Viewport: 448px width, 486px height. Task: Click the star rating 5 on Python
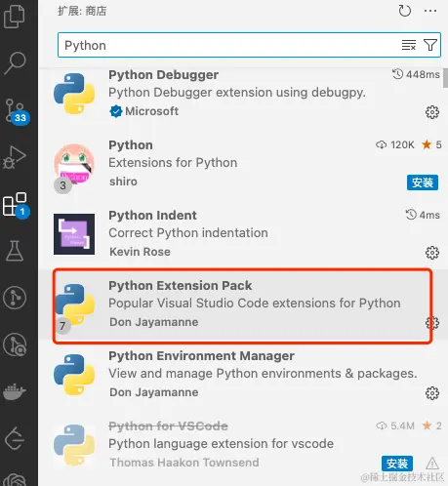click(x=431, y=144)
